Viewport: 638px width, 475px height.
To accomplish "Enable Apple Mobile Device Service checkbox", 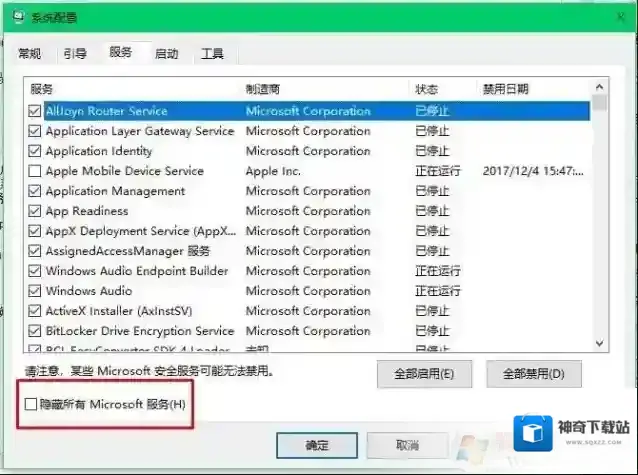I will pyautogui.click(x=36, y=171).
